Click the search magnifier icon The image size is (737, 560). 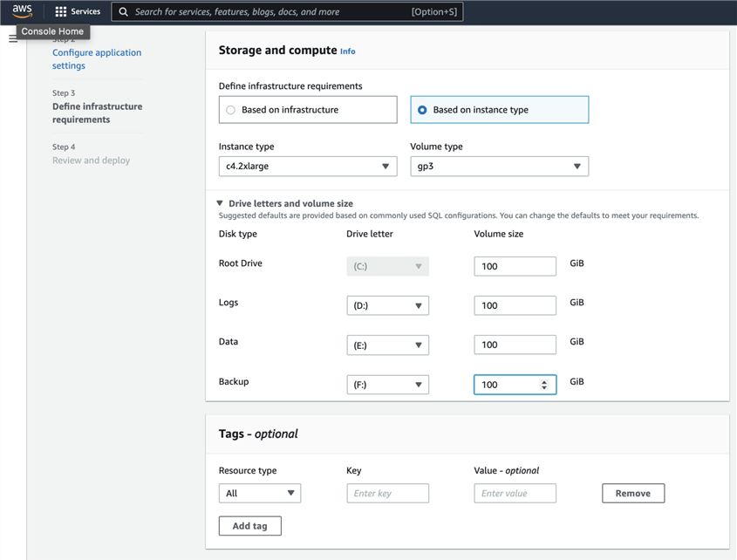click(124, 12)
